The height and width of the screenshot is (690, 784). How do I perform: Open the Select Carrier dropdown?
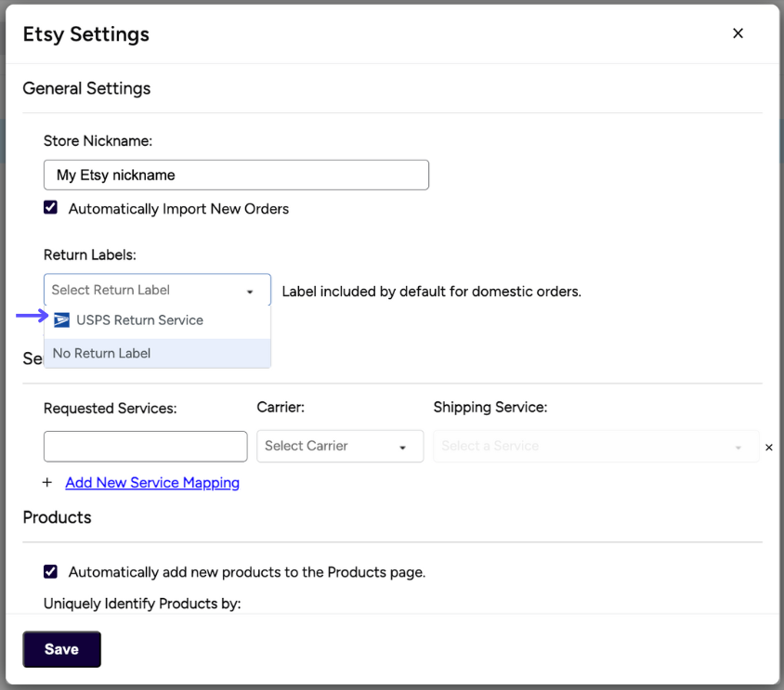click(x=340, y=446)
